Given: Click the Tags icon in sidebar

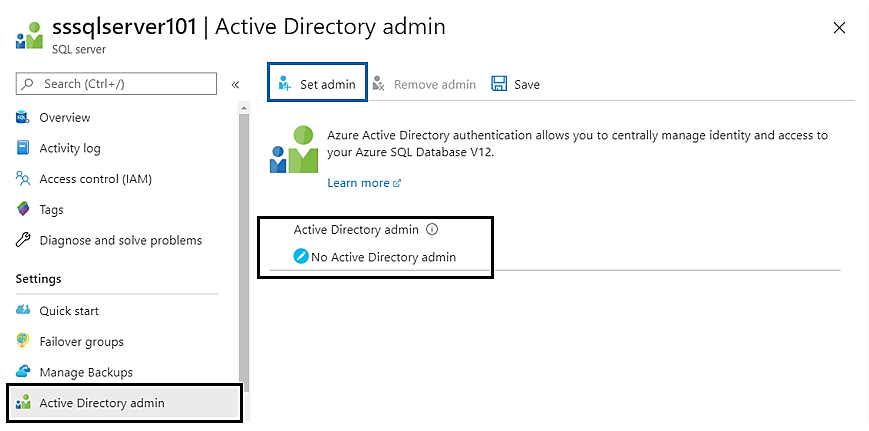Looking at the screenshot, I should 24,210.
